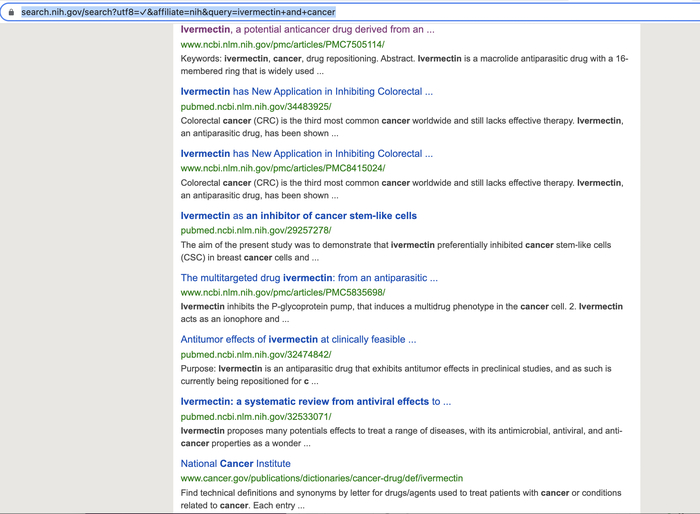The width and height of the screenshot is (700, 514).
Task: Open "Antitumor effects of ivermectin at clinically feasible"
Action: pyautogui.click(x=298, y=340)
